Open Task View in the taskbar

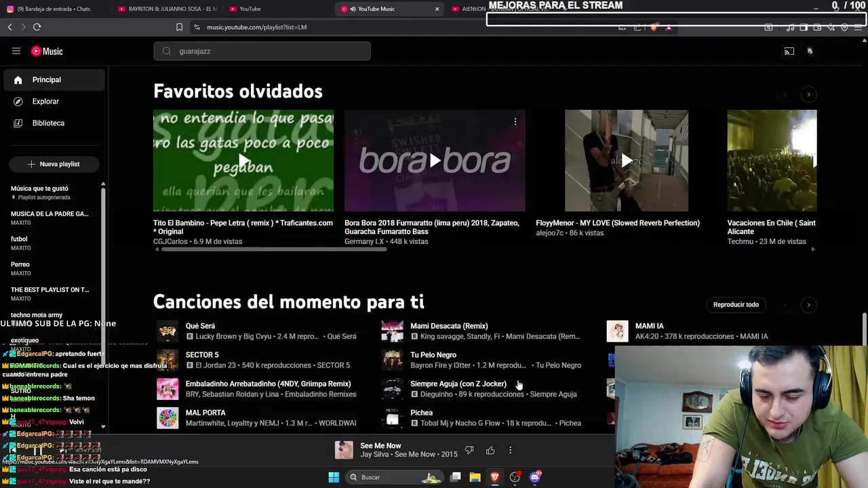tap(456, 477)
